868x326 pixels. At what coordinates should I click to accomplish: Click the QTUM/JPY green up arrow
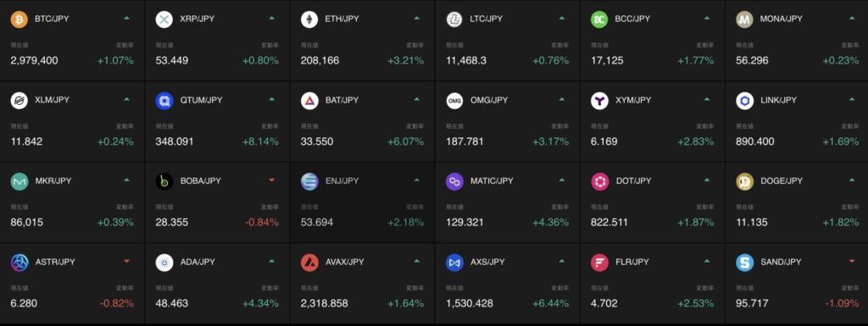[x=272, y=99]
